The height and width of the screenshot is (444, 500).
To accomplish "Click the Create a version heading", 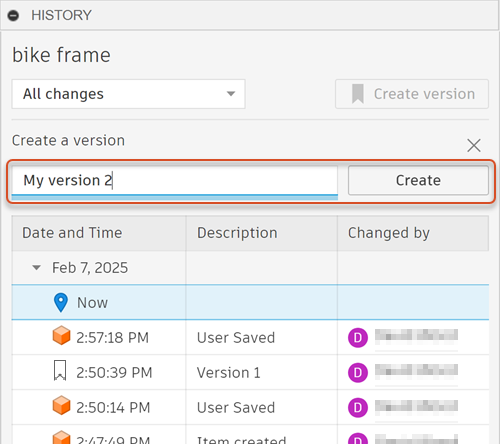I will coord(68,140).
